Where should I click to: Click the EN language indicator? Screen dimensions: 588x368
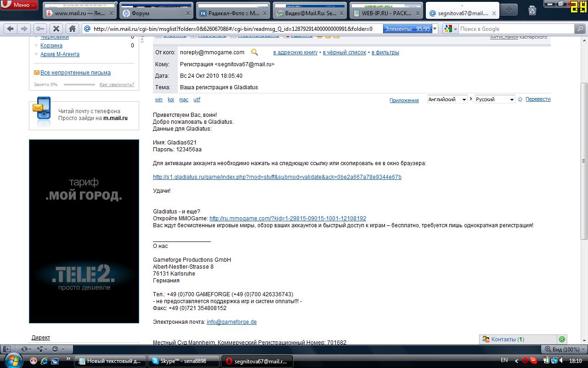click(x=504, y=361)
